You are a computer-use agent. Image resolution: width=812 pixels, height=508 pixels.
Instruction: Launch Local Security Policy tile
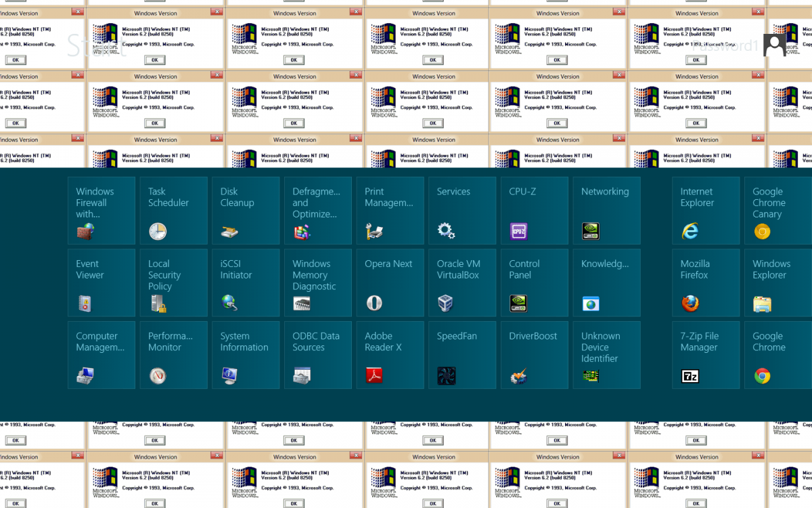(174, 283)
